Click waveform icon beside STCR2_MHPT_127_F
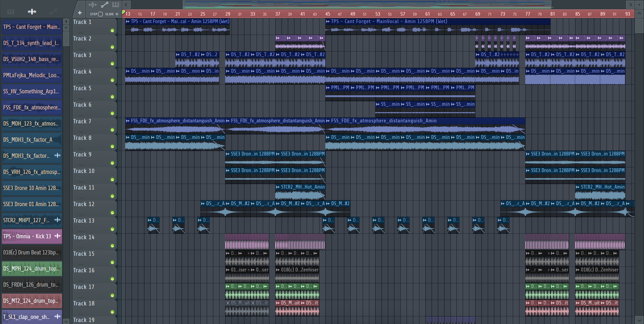The image size is (644, 324). tap(57, 220)
